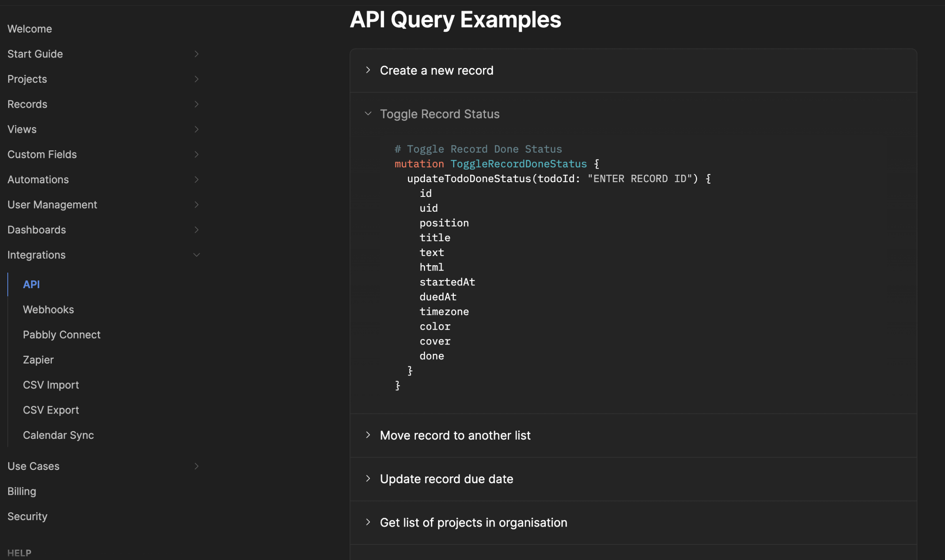Click the duedAt field in code
Image resolution: width=945 pixels, height=560 pixels.
438,297
